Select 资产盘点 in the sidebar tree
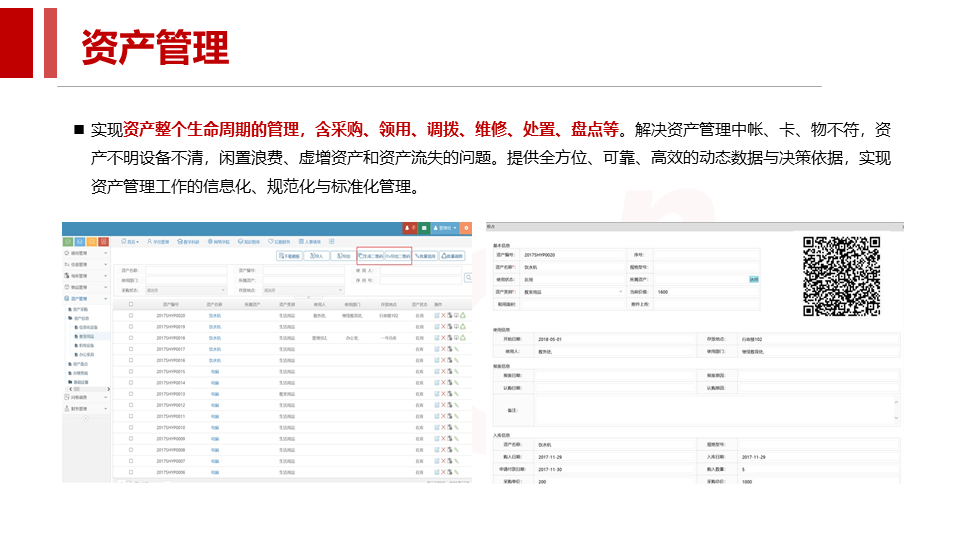The width and height of the screenshot is (960, 540). coord(78,364)
